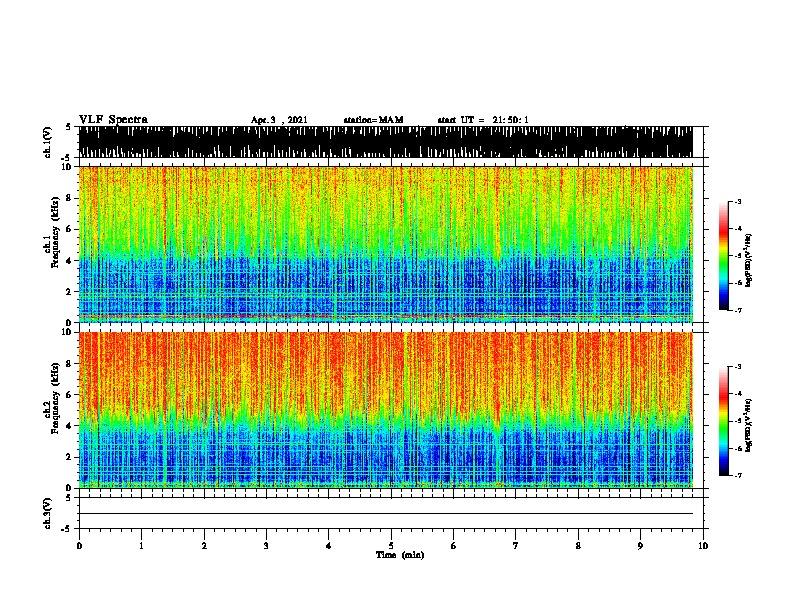Viewport: 792px width, 612px height.
Task: Click the ch.1 spectrogram color scale bar
Action: 724,256
